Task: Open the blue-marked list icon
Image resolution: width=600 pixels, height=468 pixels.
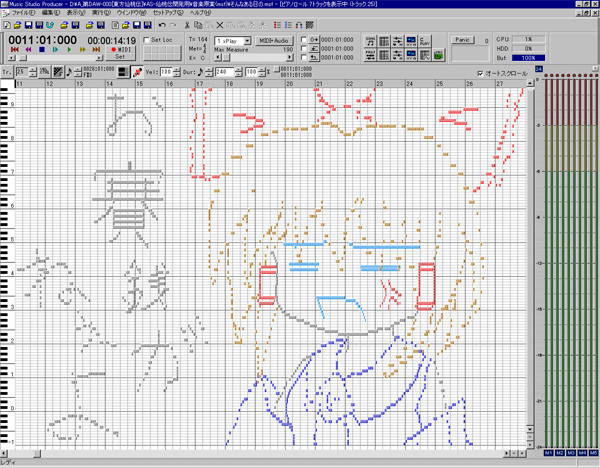Action: point(288,25)
